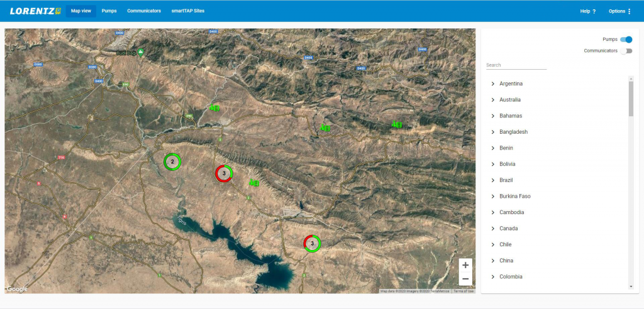
Task: Open the map Terms of Use link
Action: coord(464,291)
